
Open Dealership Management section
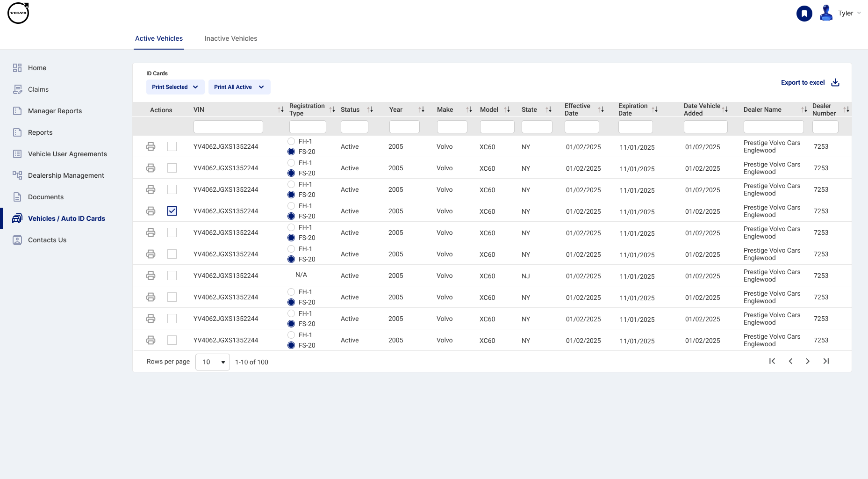[x=65, y=175]
